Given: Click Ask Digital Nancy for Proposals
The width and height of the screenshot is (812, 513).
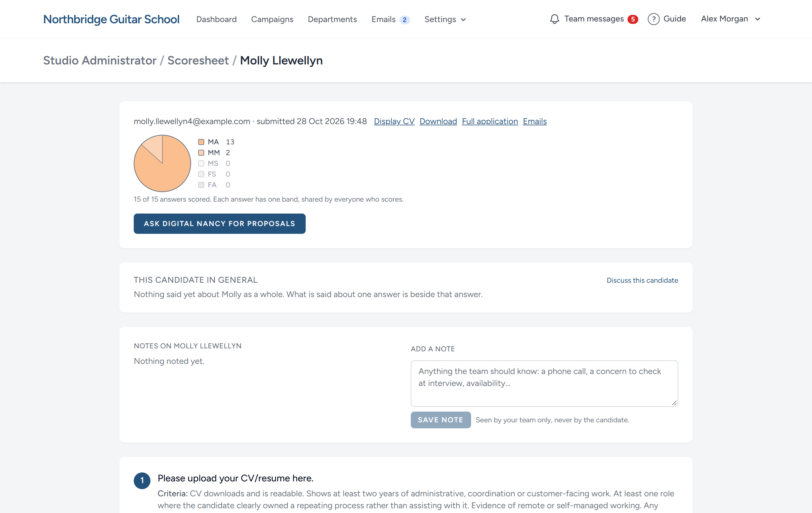Looking at the screenshot, I should (219, 224).
